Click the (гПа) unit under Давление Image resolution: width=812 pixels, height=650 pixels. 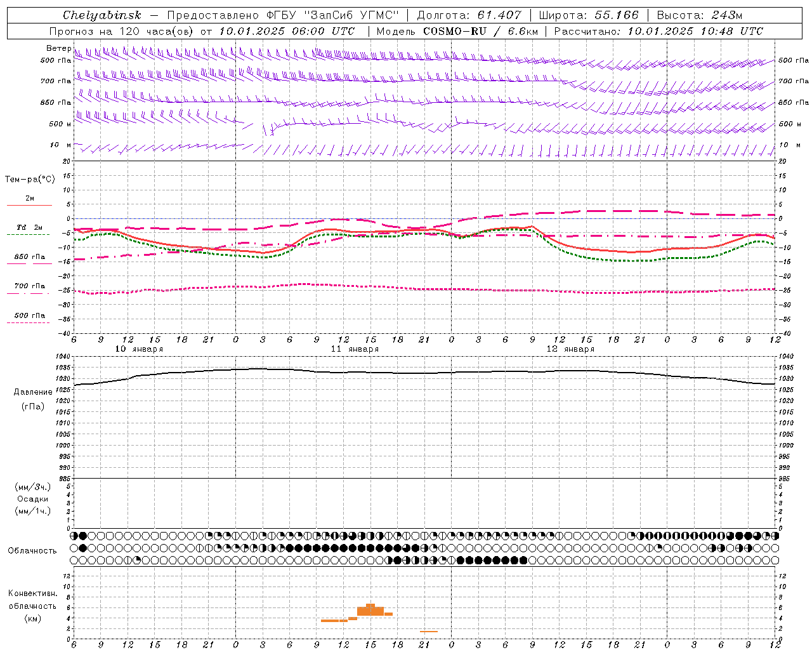pos(33,406)
